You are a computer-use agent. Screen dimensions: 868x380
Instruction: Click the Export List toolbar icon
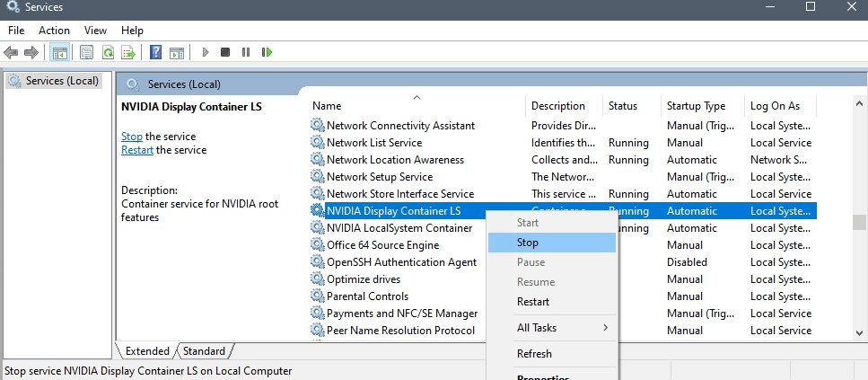click(x=128, y=53)
